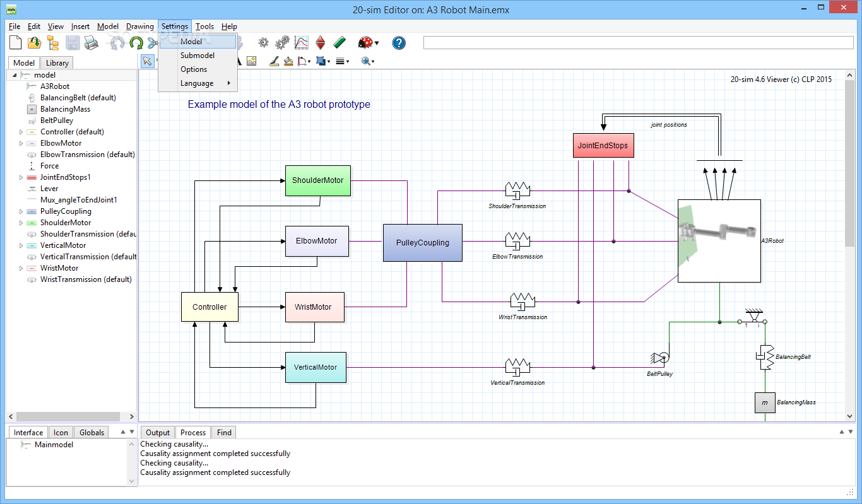Create a new model file
Viewport: 862px width, 504px height.
15,43
